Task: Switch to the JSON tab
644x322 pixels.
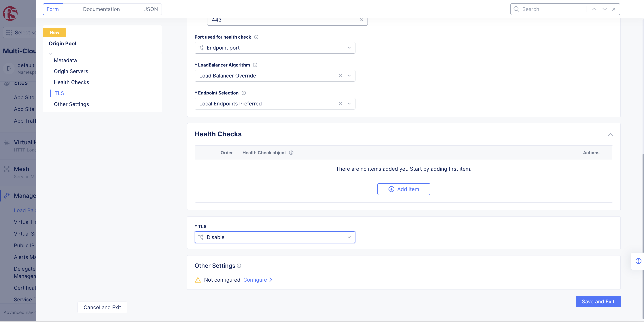Action: [151, 9]
